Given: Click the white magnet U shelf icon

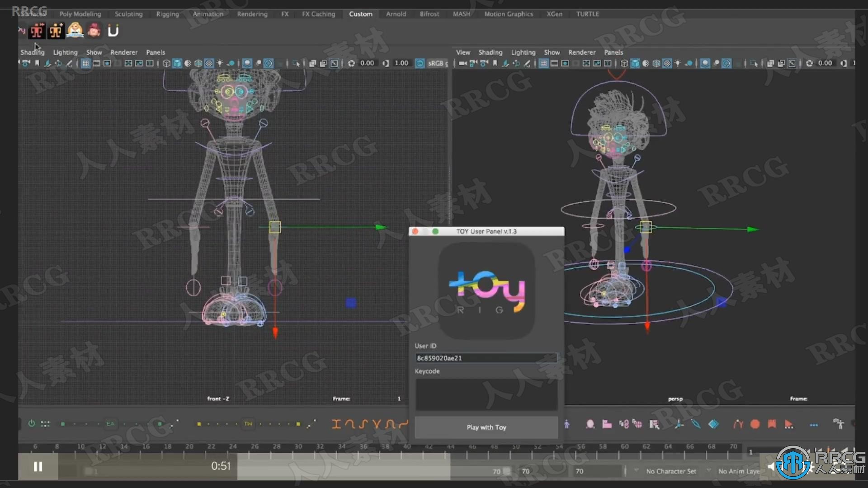Looking at the screenshot, I should click(113, 31).
